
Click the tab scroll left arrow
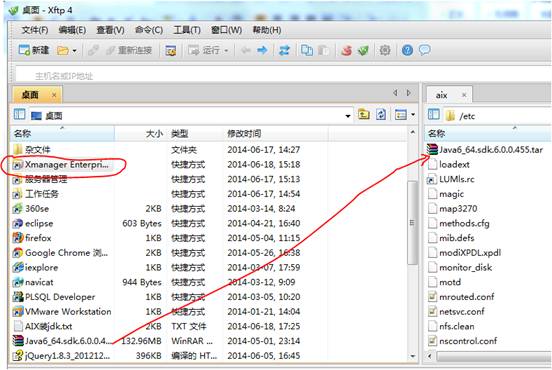tap(395, 93)
